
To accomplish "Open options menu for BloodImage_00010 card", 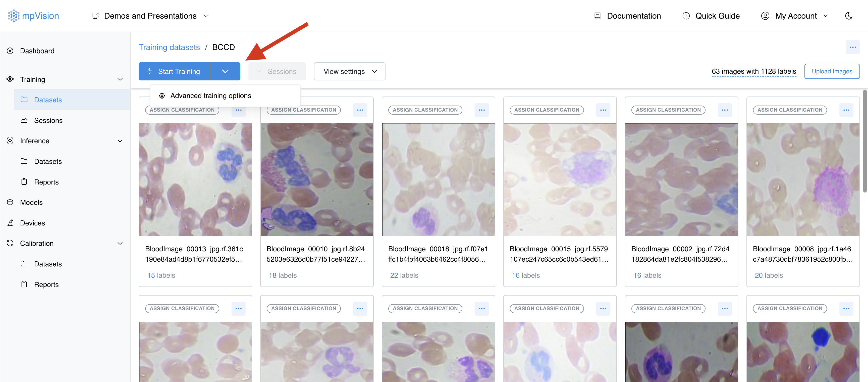I will click(x=360, y=110).
